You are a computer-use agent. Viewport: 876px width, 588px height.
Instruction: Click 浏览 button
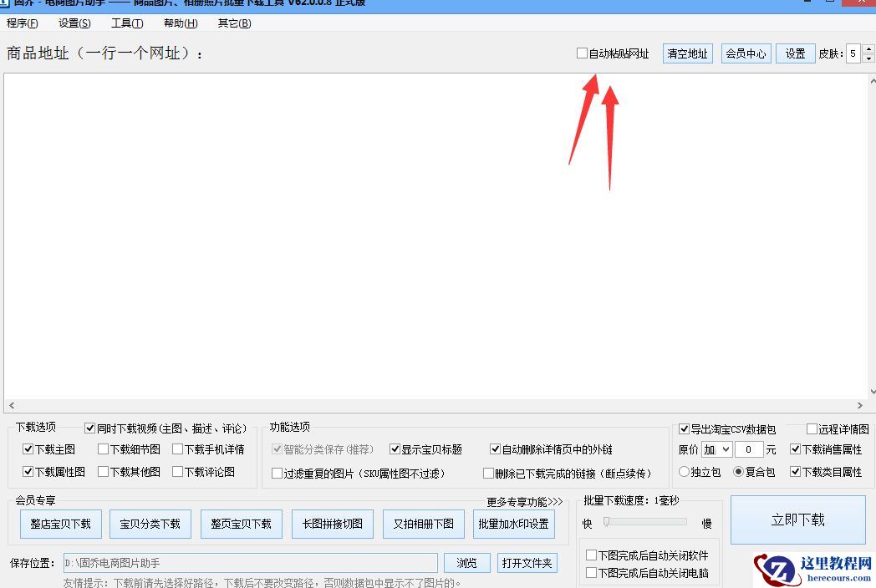(467, 563)
